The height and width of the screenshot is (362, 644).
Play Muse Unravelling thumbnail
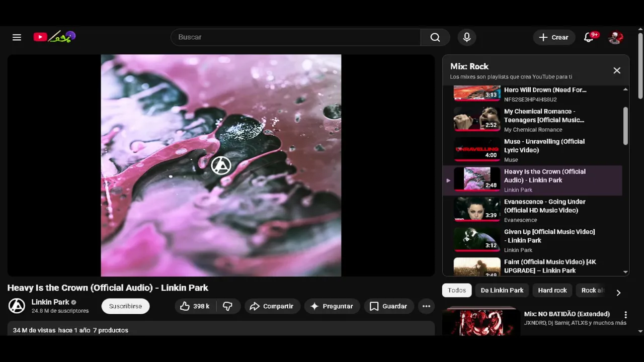point(476,149)
